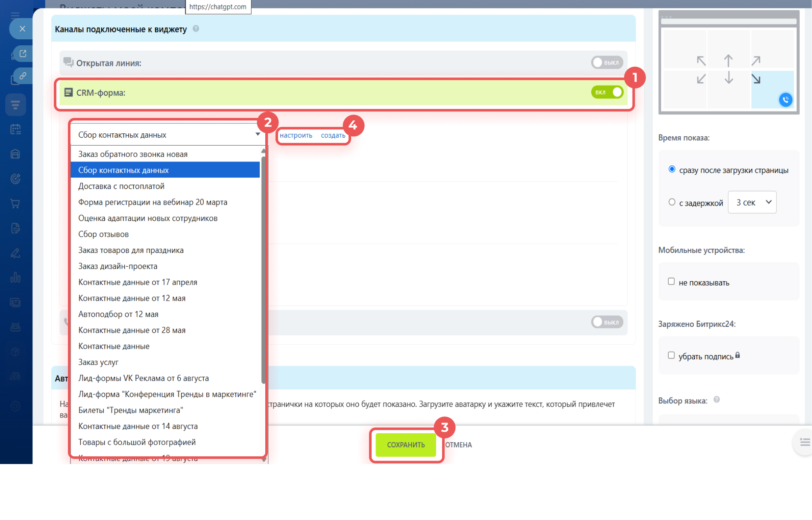This screenshot has width=812, height=520.
Task: Open the pen signature icon in sidebar
Action: pos(15,253)
